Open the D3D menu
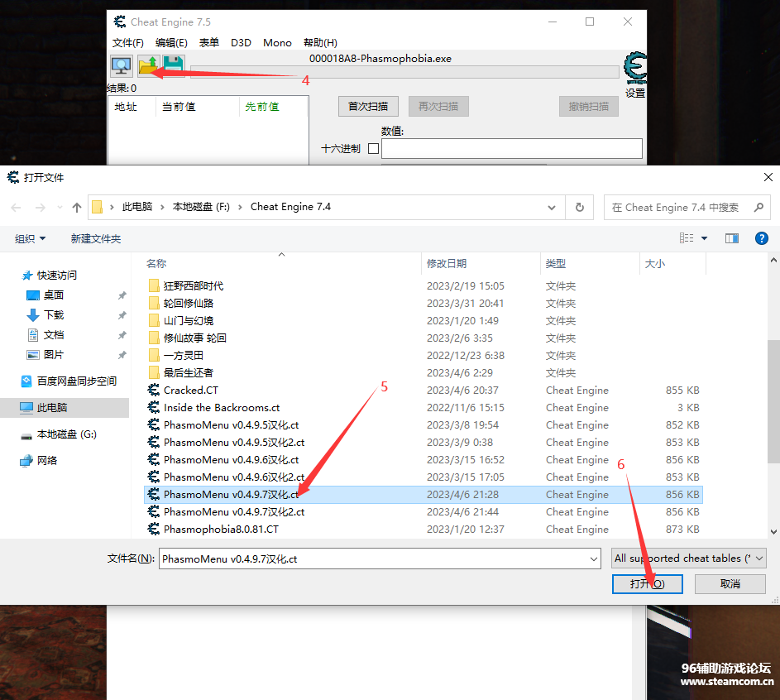The width and height of the screenshot is (780, 700). click(241, 43)
